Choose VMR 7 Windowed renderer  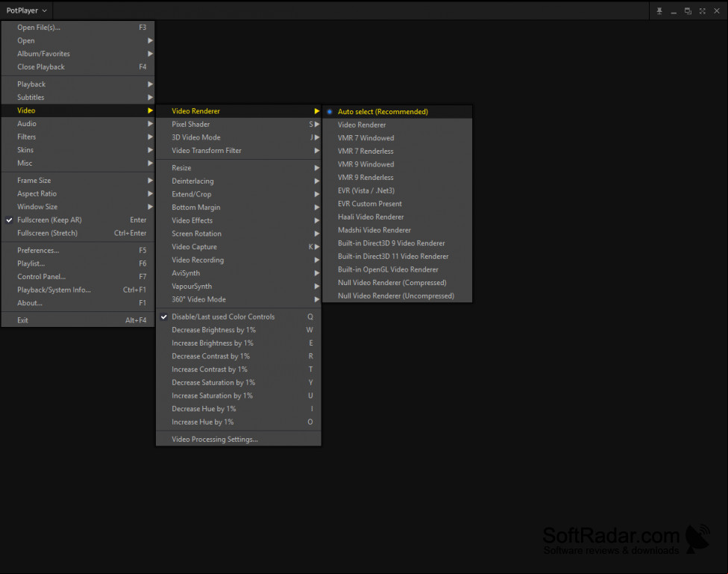[398, 138]
